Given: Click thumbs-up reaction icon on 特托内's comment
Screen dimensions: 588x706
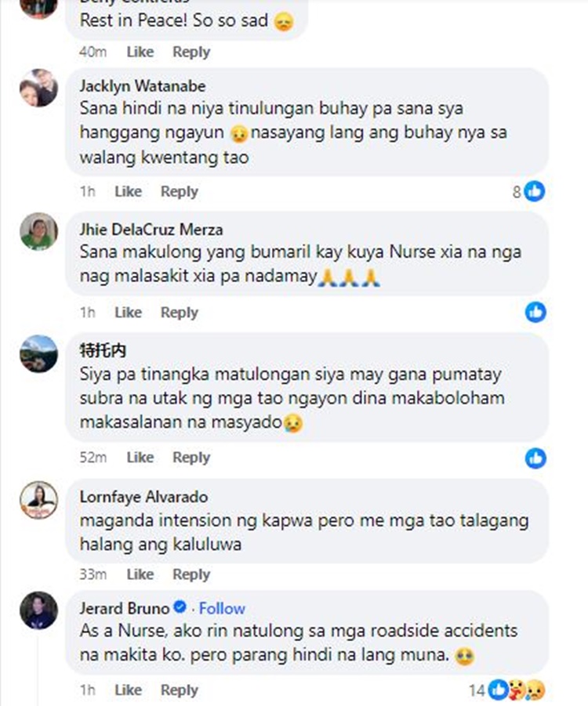Looking at the screenshot, I should pyautogui.click(x=535, y=458).
